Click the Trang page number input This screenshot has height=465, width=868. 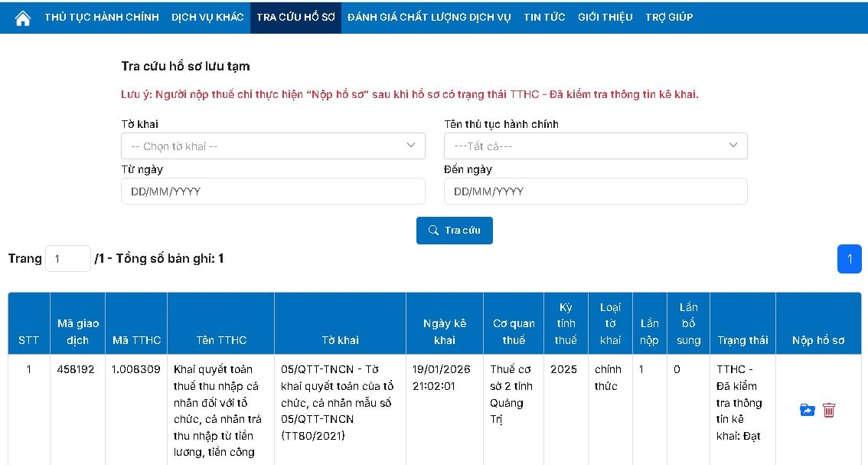(x=68, y=259)
